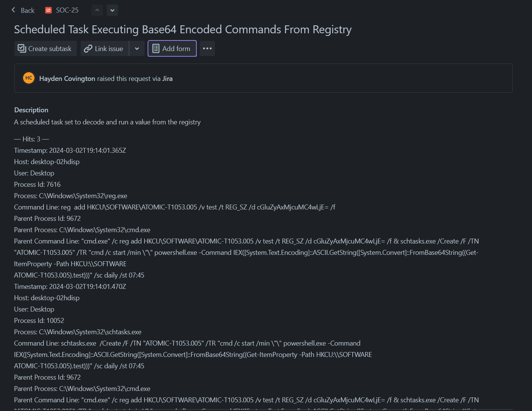Click the Jira link in request banner
Screen dimensions: 532x411
coord(167,79)
